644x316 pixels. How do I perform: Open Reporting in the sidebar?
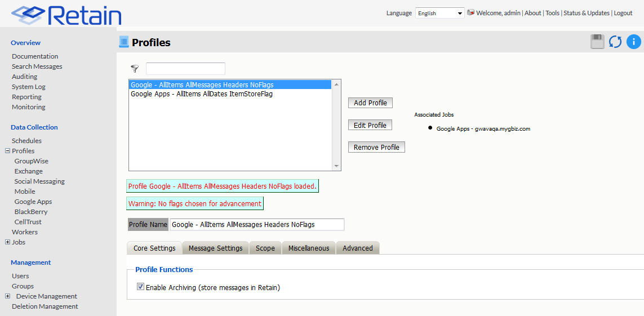26,97
